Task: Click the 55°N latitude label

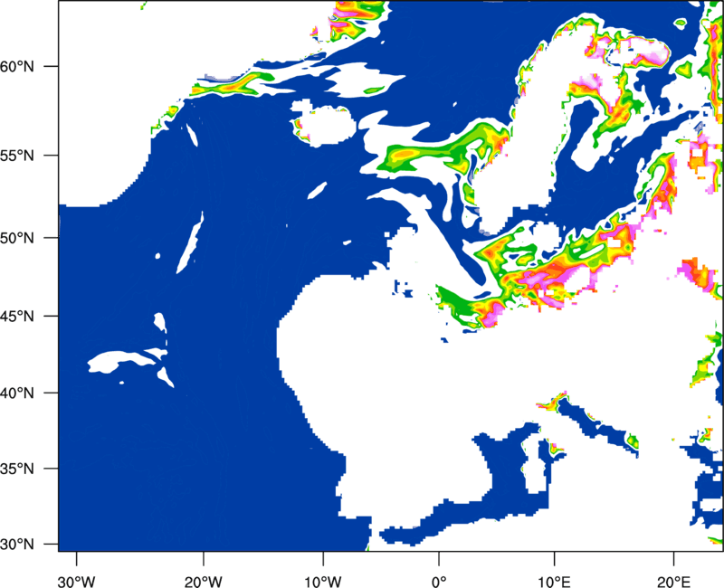Action: [x=17, y=155]
